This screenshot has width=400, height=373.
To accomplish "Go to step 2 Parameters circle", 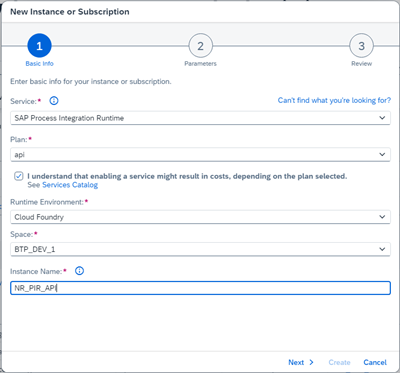I will 200,46.
